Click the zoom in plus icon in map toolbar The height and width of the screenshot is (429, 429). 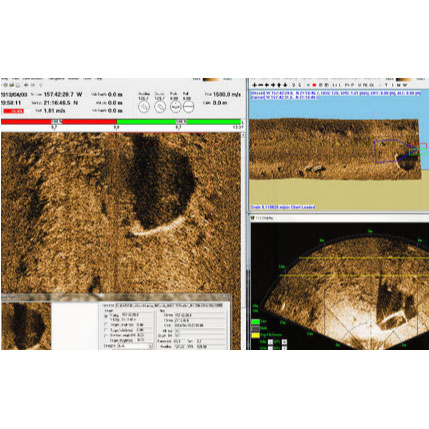pos(254,85)
